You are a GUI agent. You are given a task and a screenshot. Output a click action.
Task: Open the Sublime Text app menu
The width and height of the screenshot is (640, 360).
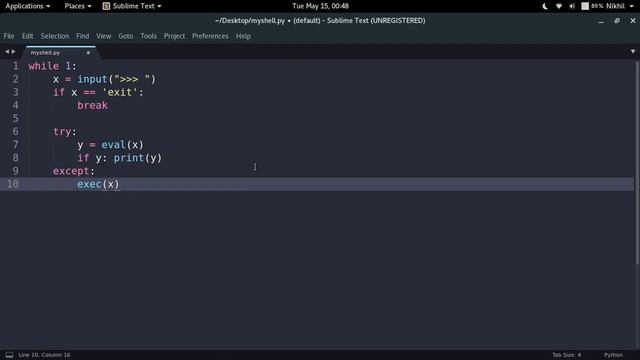[x=132, y=6]
